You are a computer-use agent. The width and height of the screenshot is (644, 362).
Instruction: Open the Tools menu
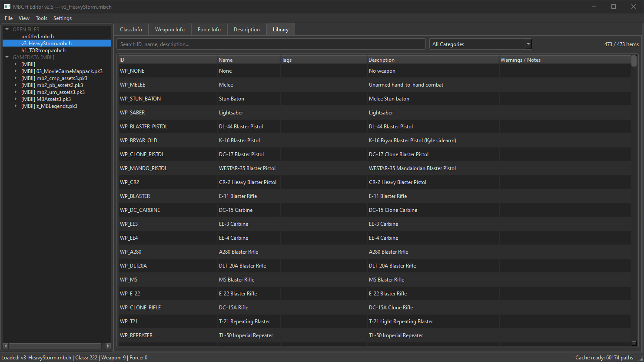click(42, 18)
